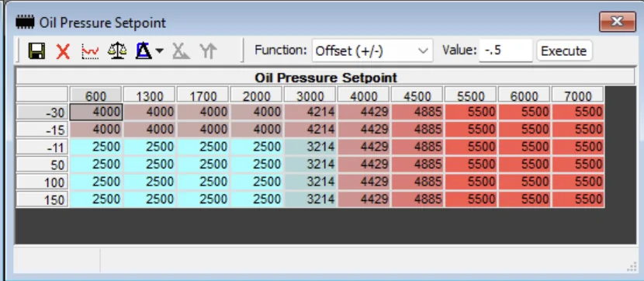
Task: Click the Value input field containing -.5
Action: pyautogui.click(x=506, y=50)
